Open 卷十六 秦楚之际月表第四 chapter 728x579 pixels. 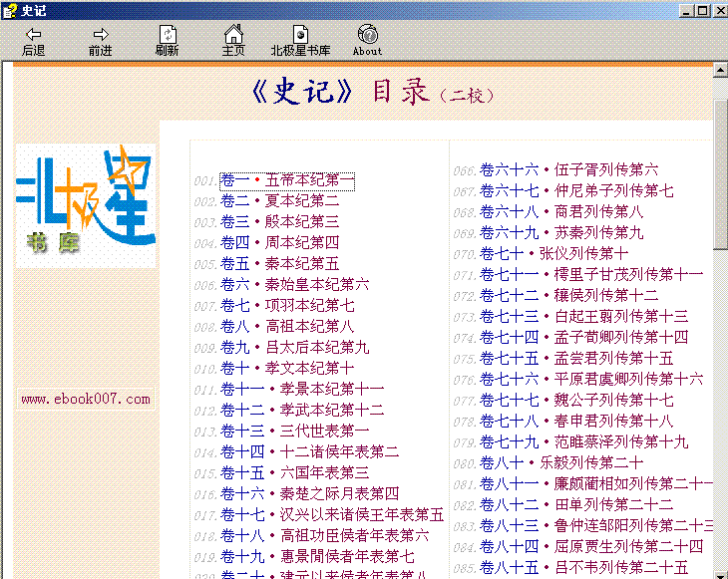point(309,493)
